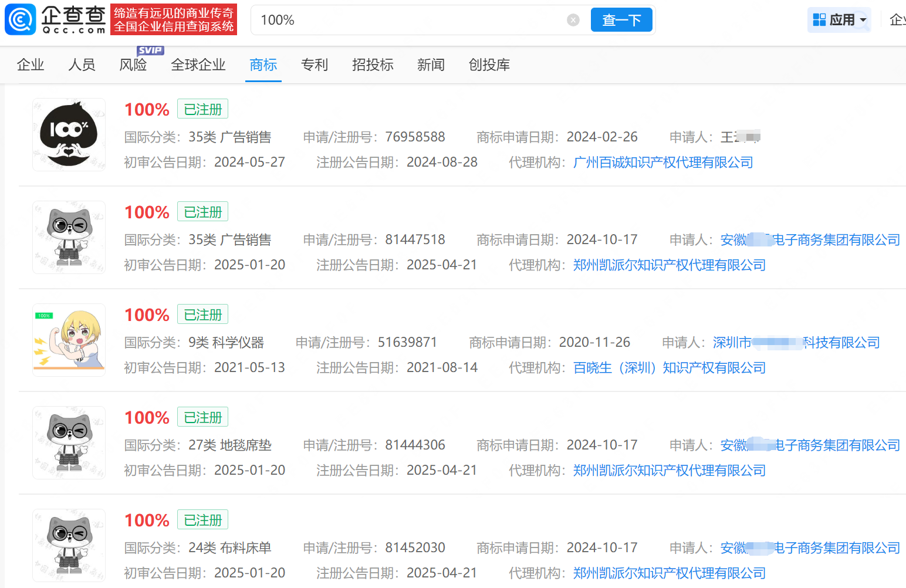Switch to the 专利 tab
The width and height of the screenshot is (906, 588).
point(315,65)
